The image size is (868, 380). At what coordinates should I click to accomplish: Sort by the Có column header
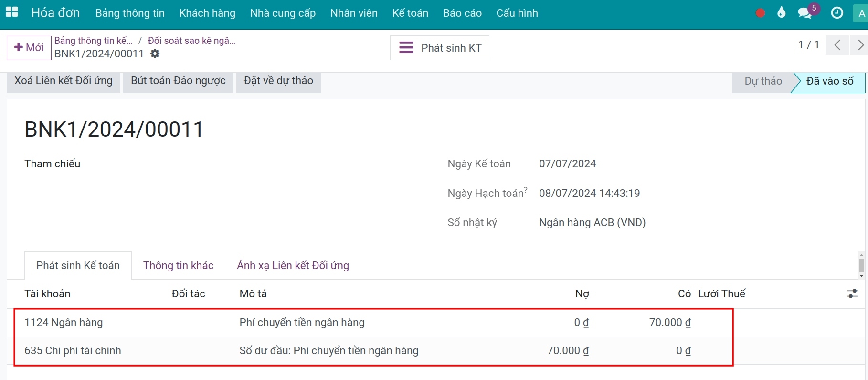coord(684,294)
